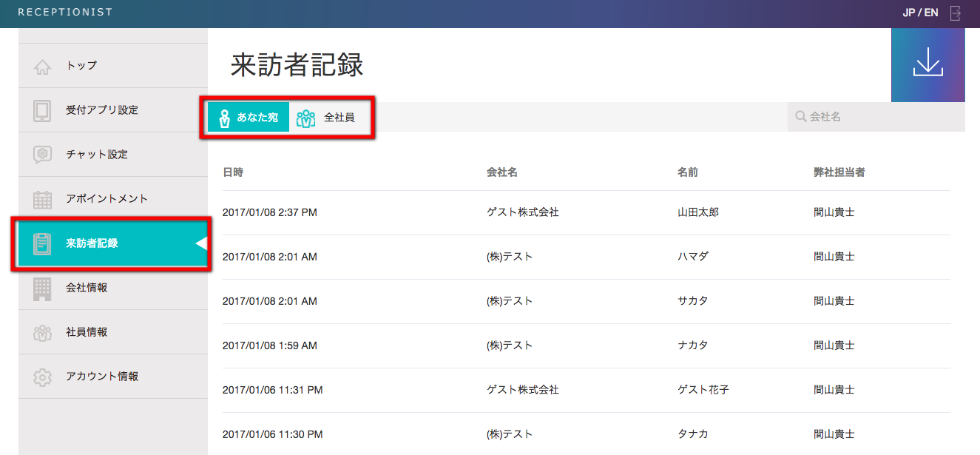Click the people icon for 社員情報

click(x=42, y=332)
